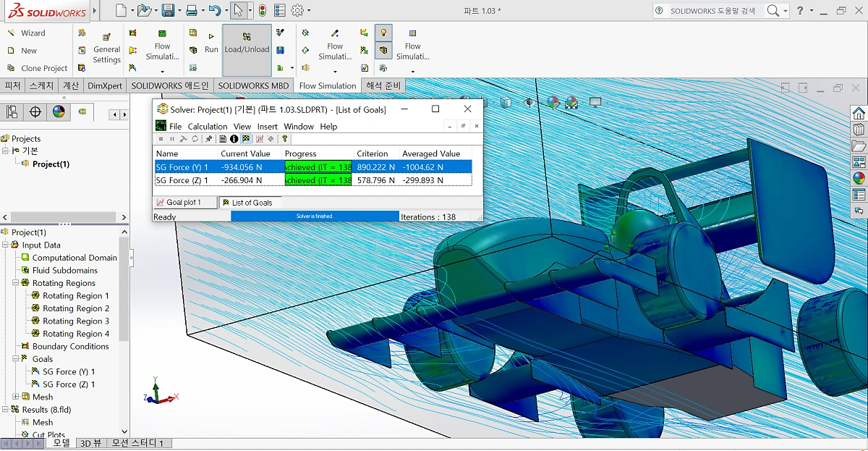Open the Calculation menu in Solver window
This screenshot has height=451, width=868.
coord(208,127)
